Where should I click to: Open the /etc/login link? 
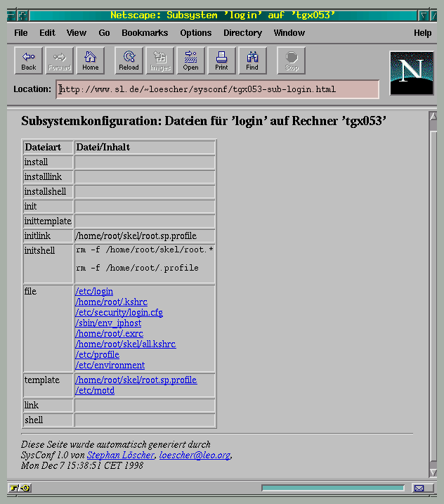[94, 291]
